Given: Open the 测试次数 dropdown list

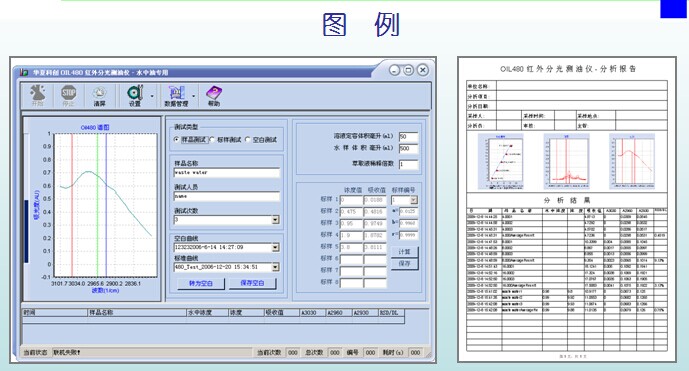Looking at the screenshot, I should (x=276, y=220).
